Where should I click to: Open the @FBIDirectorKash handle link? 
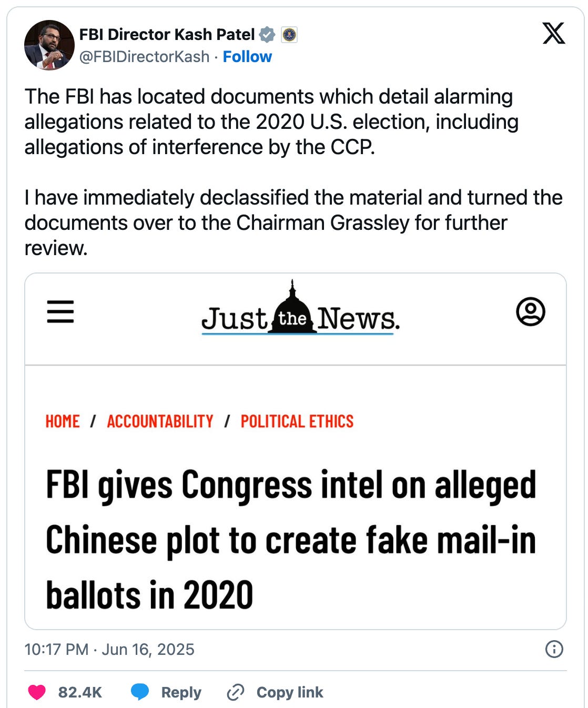144,57
